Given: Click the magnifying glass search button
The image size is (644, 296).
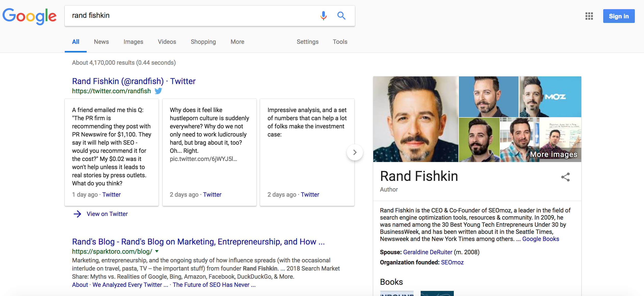Looking at the screenshot, I should tap(341, 16).
